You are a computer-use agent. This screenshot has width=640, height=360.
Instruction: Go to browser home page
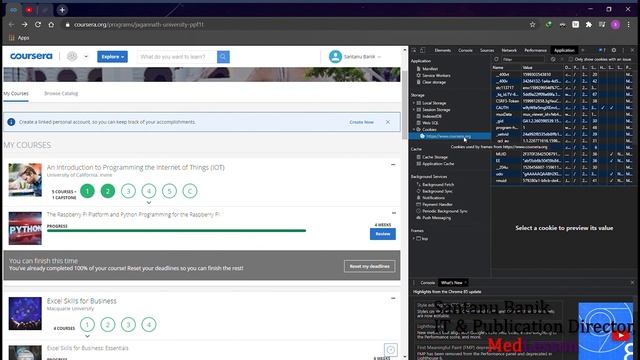(51, 24)
